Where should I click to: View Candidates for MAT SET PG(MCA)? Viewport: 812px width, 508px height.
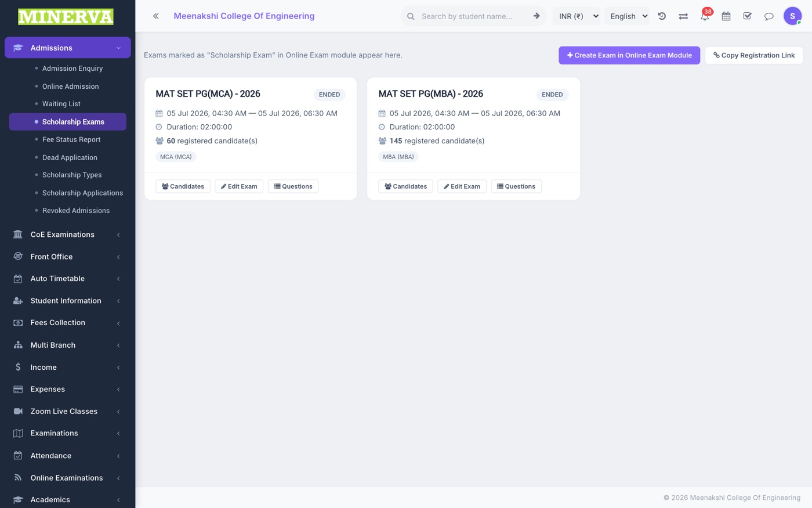(183, 186)
